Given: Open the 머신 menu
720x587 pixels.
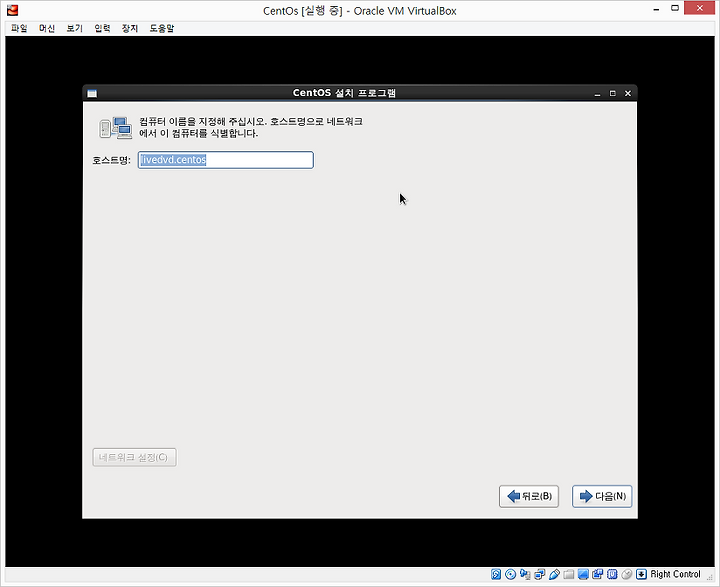Looking at the screenshot, I should (x=47, y=28).
